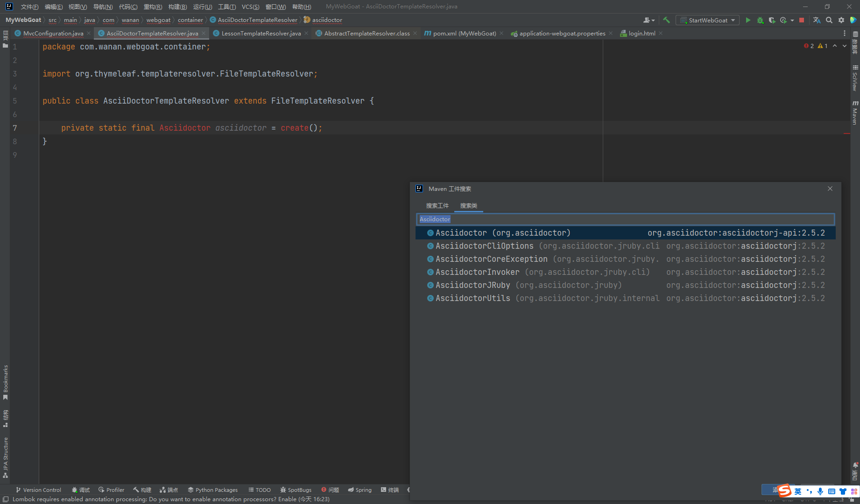
Task: Open the editor tabs three-dot menu
Action: pos(844,33)
